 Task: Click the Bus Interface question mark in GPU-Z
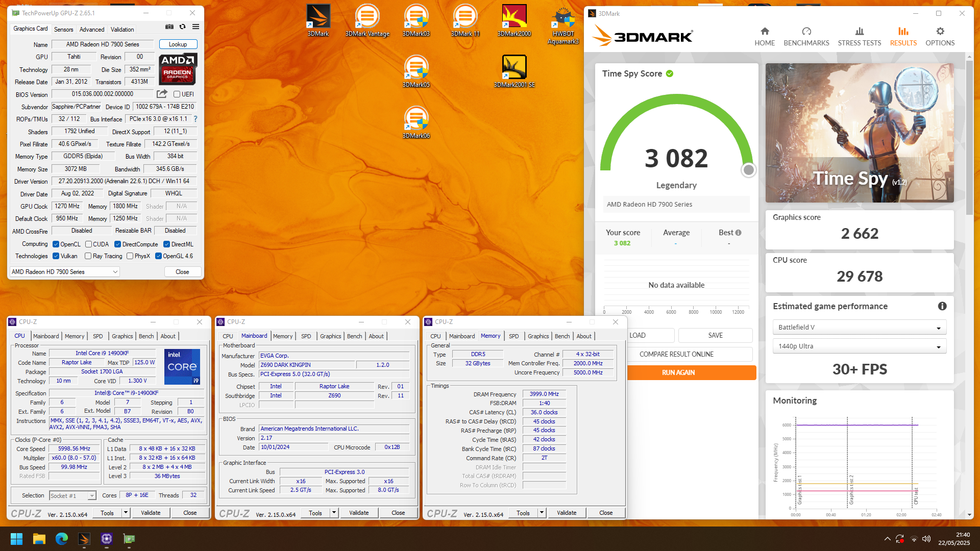tap(195, 119)
